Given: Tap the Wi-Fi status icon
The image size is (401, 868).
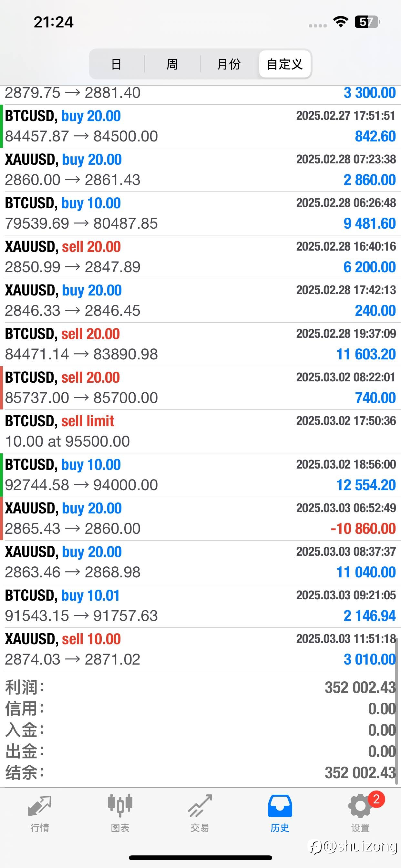Looking at the screenshot, I should (341, 22).
